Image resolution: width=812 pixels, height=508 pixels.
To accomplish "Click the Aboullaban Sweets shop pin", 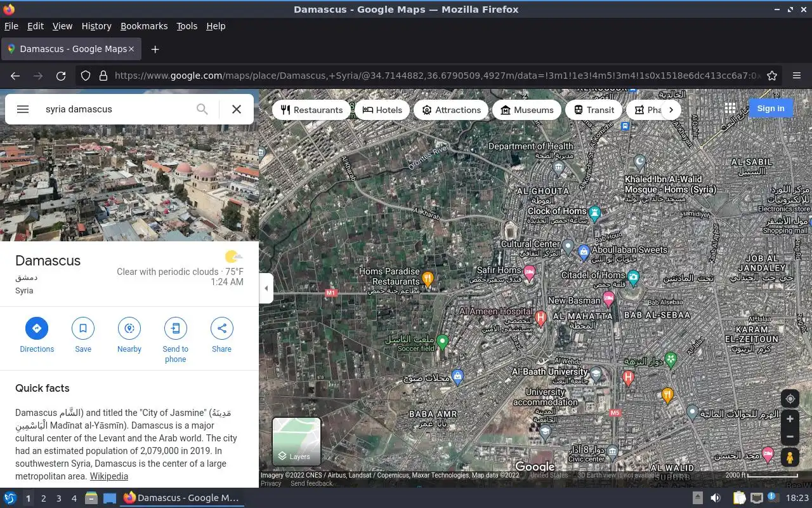I will point(584,252).
